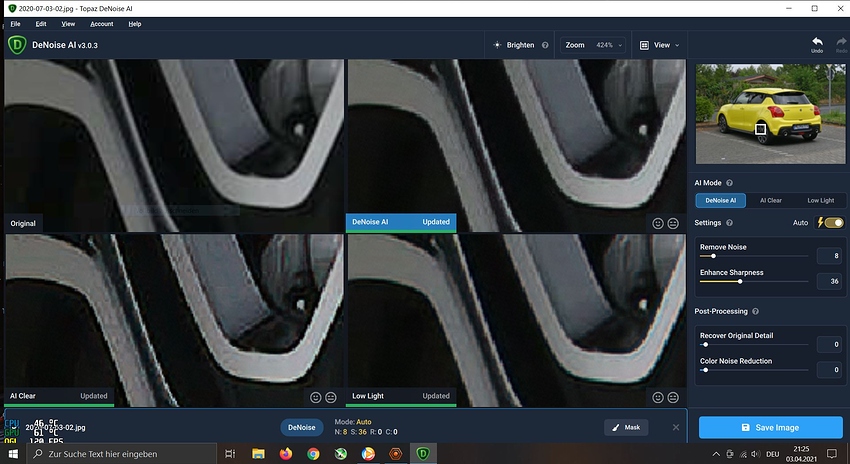
Task: Open the Help menu
Action: click(x=135, y=24)
